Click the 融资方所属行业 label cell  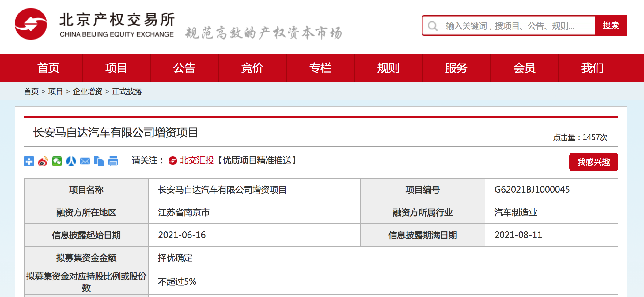click(x=423, y=212)
